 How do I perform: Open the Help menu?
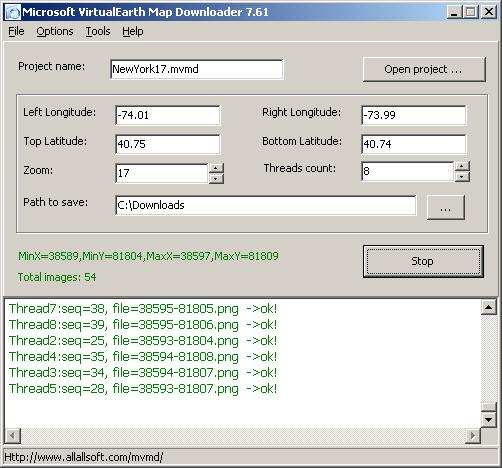point(133,31)
